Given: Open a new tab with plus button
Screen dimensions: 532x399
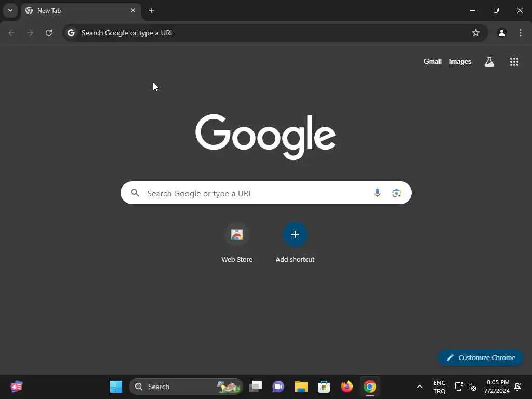Looking at the screenshot, I should tap(152, 10).
